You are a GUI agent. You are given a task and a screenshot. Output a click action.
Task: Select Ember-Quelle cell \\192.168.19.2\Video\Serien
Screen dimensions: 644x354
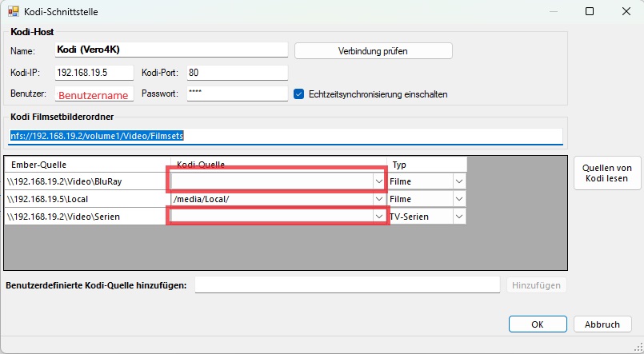click(87, 217)
